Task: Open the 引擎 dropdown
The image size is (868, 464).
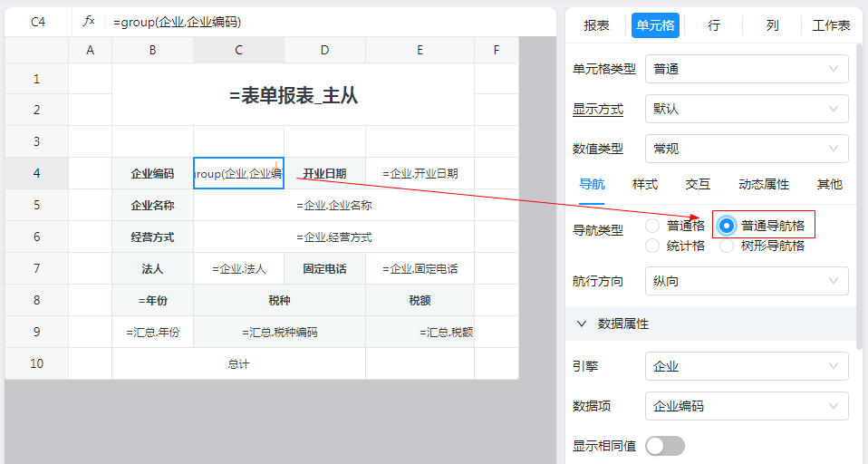Action: click(x=746, y=366)
